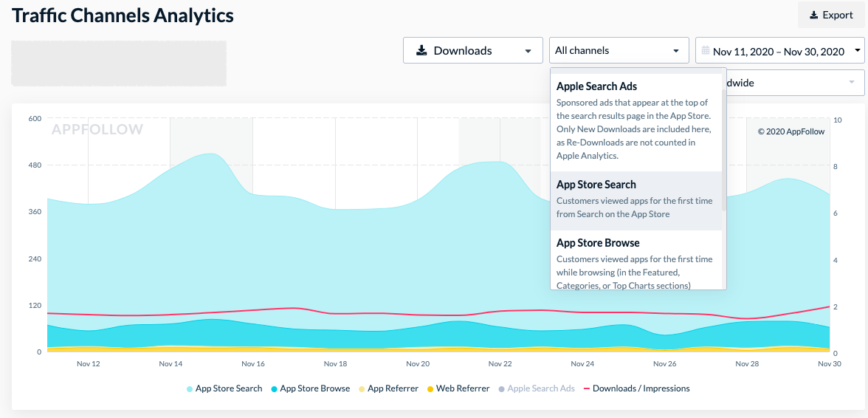Open the Nov 11 – Nov 30 date picker
The width and height of the screenshot is (868, 418).
click(x=780, y=50)
